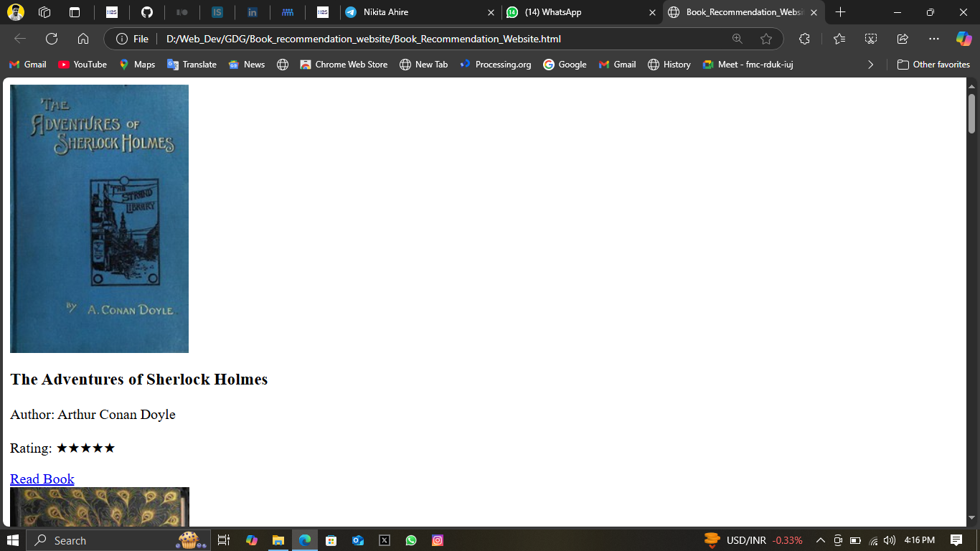Click the page vertical scrollbar thumb
Screen dimensions: 980x551
coord(972,113)
